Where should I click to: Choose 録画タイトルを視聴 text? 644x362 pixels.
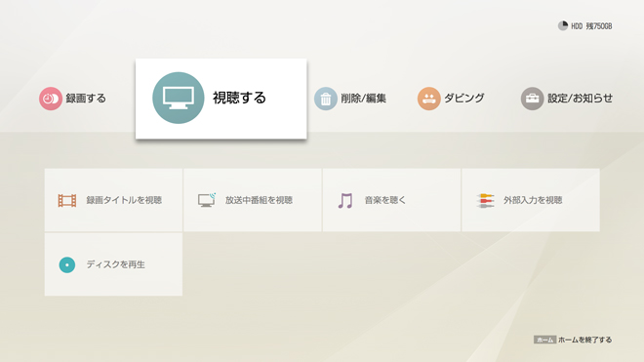click(x=124, y=201)
